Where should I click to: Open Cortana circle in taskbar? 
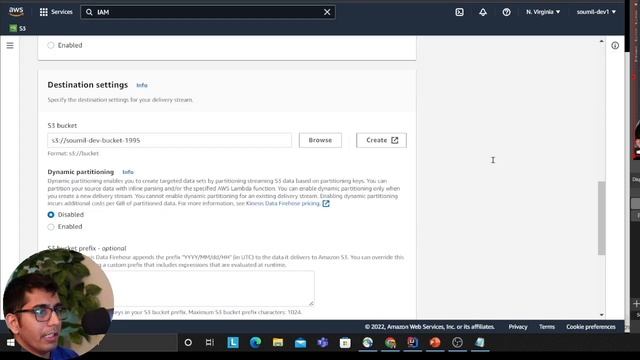coord(188,343)
